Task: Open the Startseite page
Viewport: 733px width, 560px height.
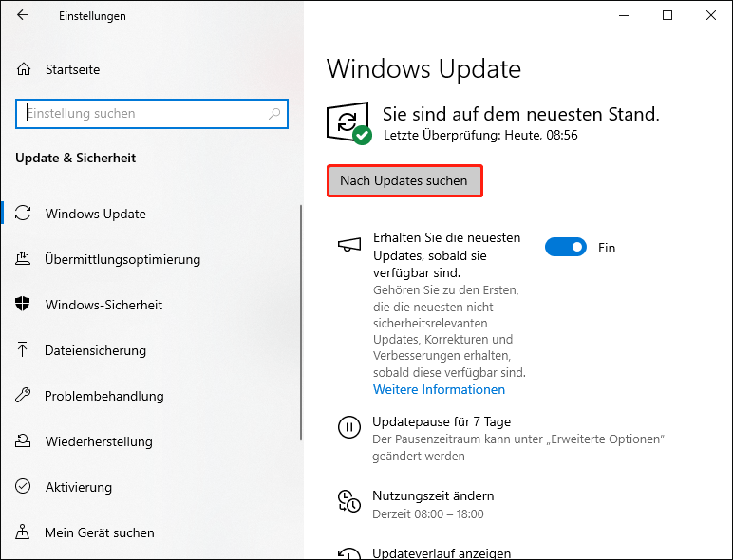Action: click(72, 69)
